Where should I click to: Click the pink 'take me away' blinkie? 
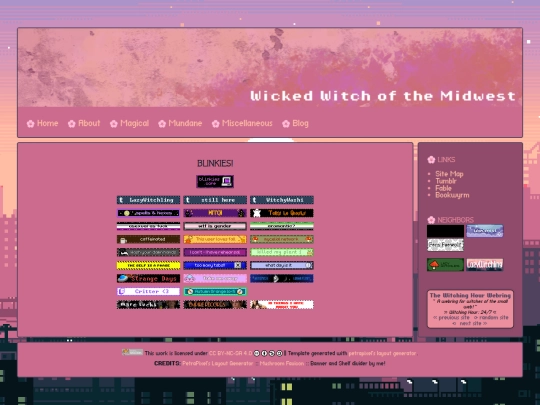pyautogui.click(x=215, y=278)
